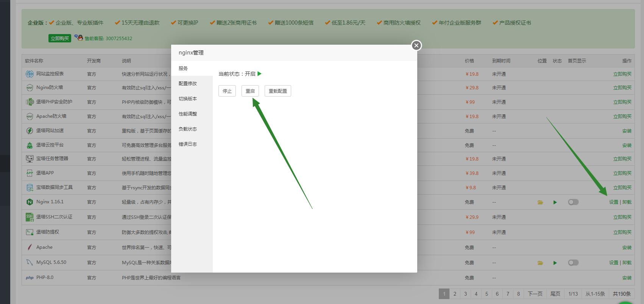
Task: Click the 网站监控报表 plugin icon
Action: (x=30, y=74)
